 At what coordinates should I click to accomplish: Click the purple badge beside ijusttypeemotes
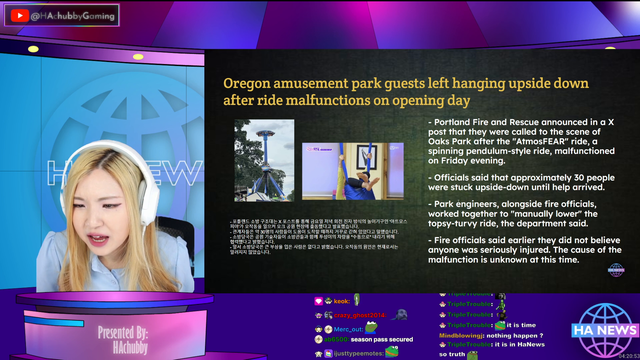click(x=328, y=354)
